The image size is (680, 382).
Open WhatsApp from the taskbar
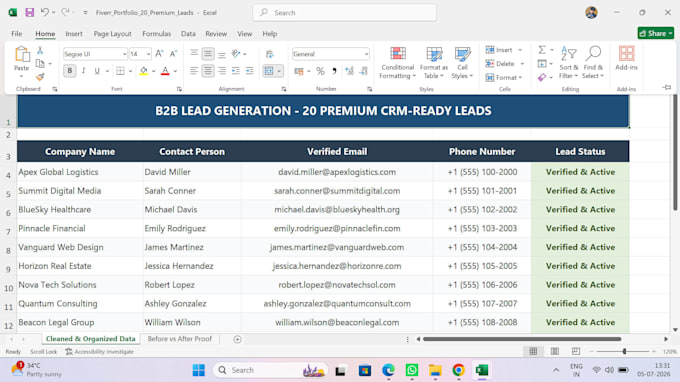coord(412,370)
